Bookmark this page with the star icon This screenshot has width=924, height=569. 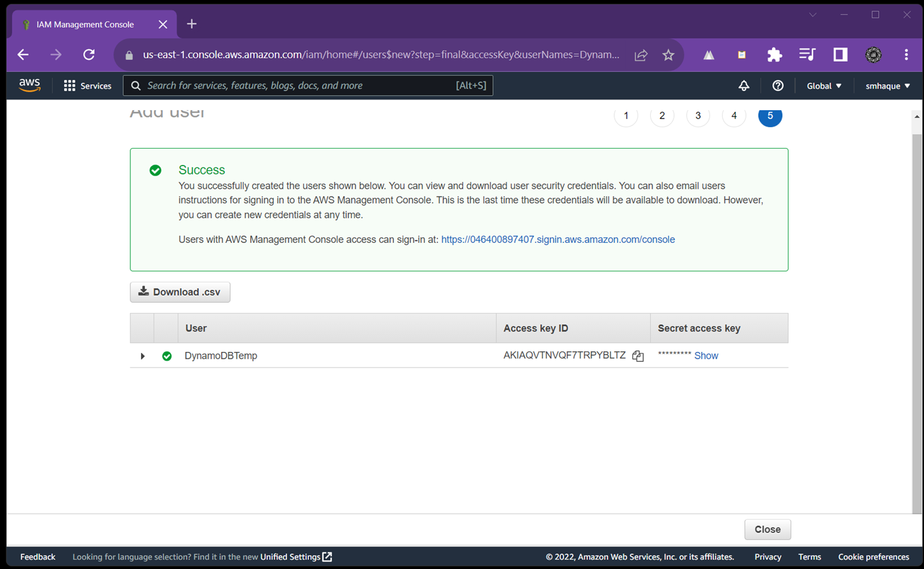668,55
